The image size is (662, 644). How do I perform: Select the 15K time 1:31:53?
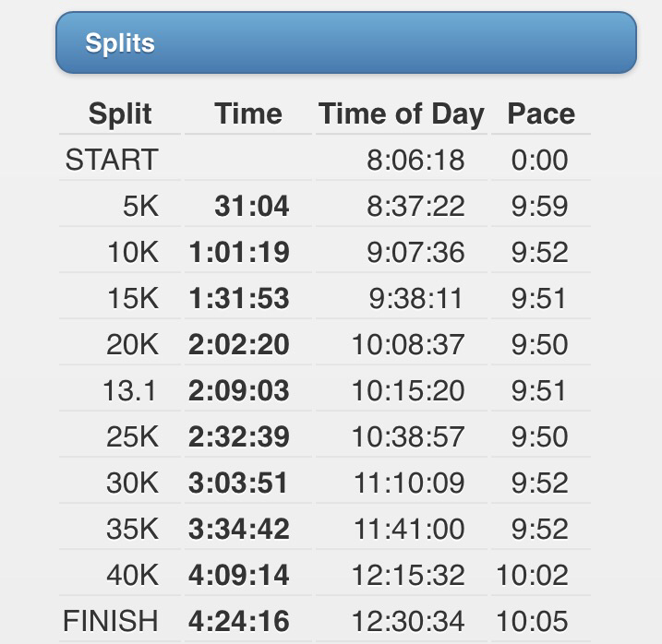pos(239,299)
